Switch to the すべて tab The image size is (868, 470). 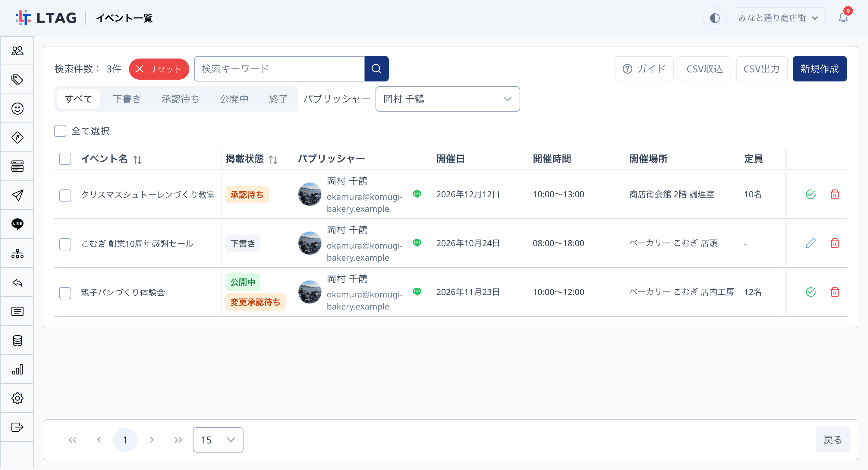click(78, 99)
